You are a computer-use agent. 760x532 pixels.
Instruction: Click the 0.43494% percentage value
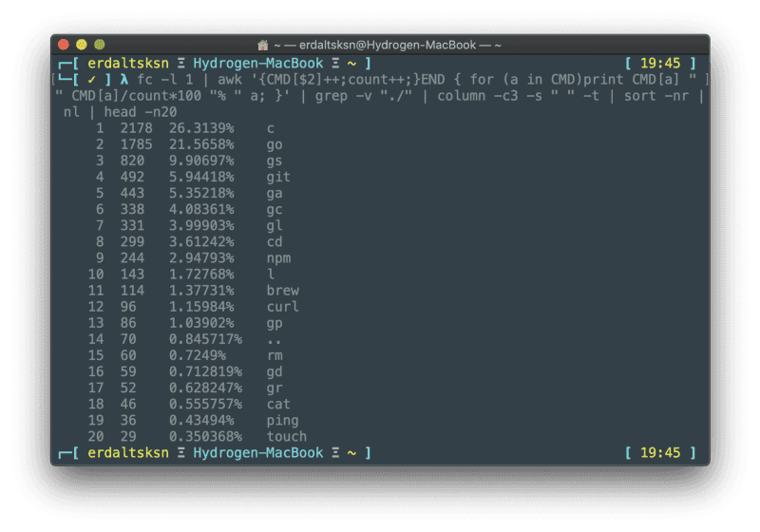pyautogui.click(x=201, y=421)
